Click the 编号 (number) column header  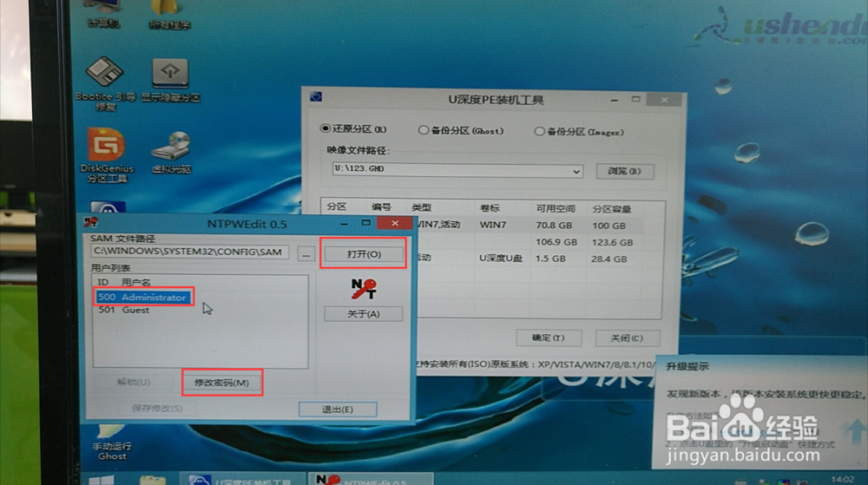coord(381,206)
